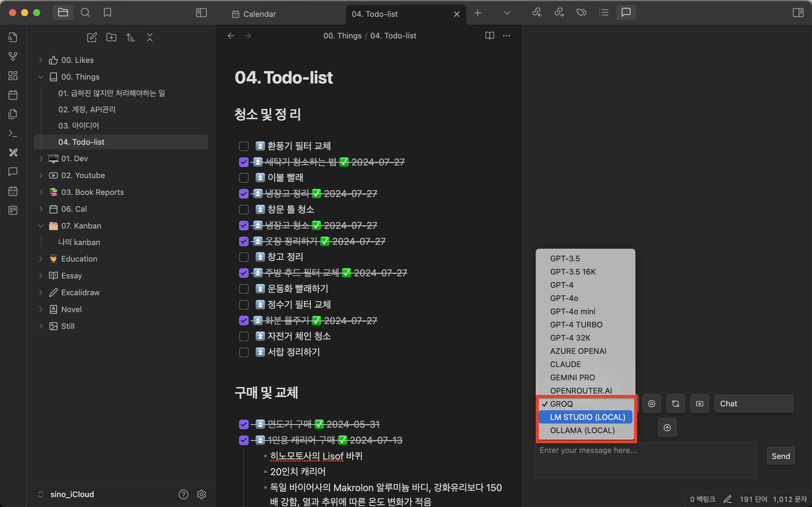Click the new note icon
The width and height of the screenshot is (812, 507).
(x=92, y=37)
